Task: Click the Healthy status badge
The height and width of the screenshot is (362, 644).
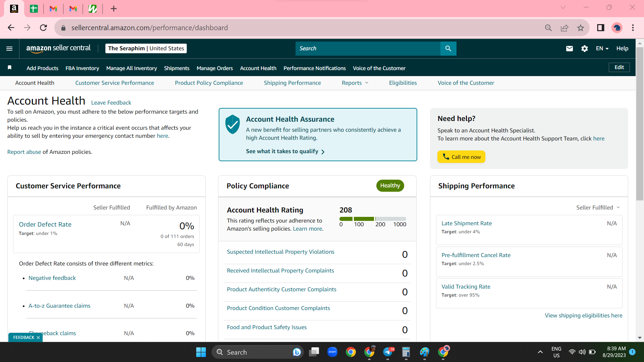Action: click(x=390, y=186)
